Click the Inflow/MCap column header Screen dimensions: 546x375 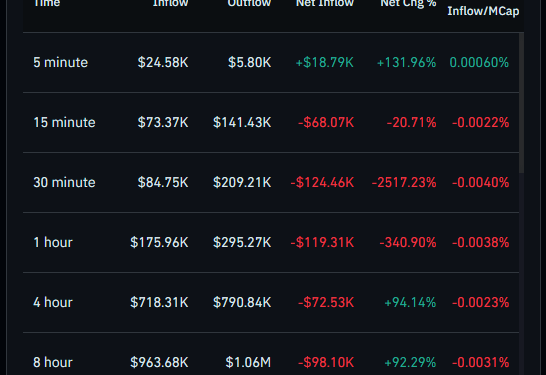[483, 11]
